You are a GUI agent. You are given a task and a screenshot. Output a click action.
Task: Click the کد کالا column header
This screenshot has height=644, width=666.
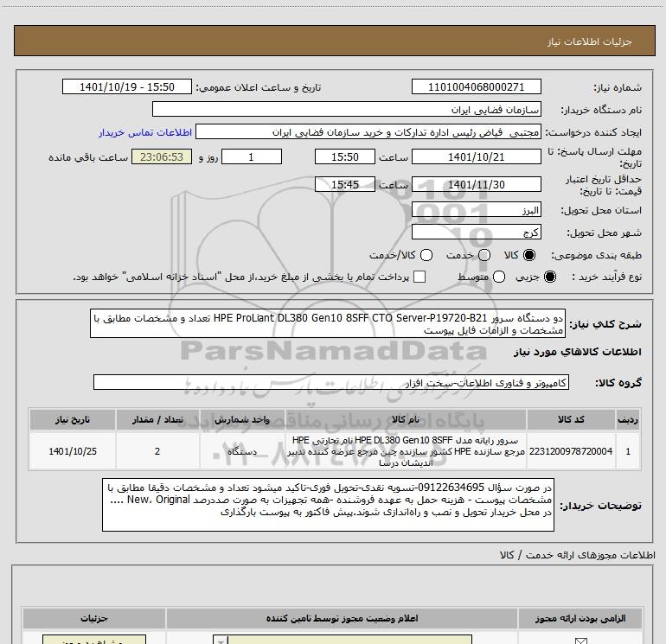[x=571, y=420]
